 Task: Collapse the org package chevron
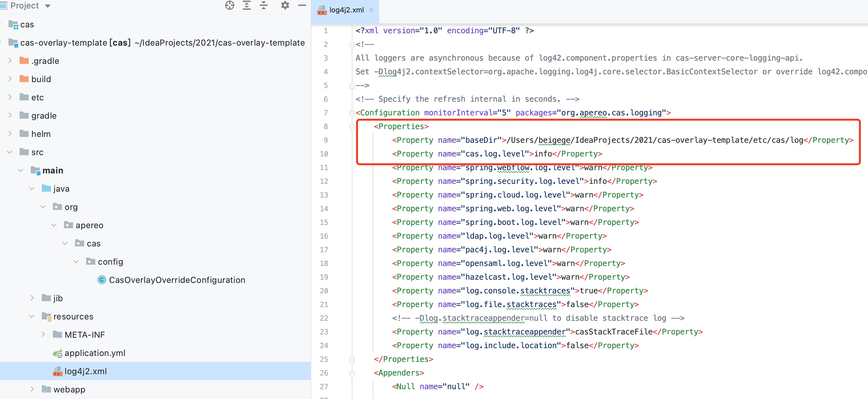click(x=43, y=207)
